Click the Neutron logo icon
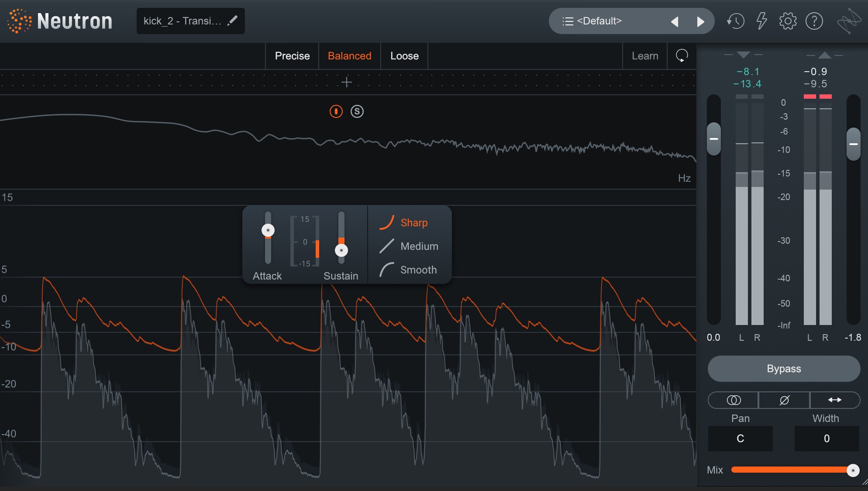The image size is (868, 491). coord(19,21)
